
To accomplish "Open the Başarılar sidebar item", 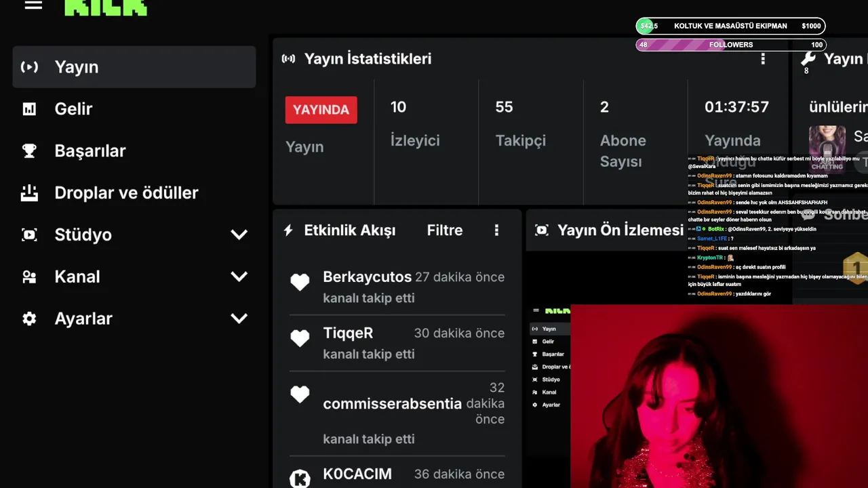I will 134,151.
